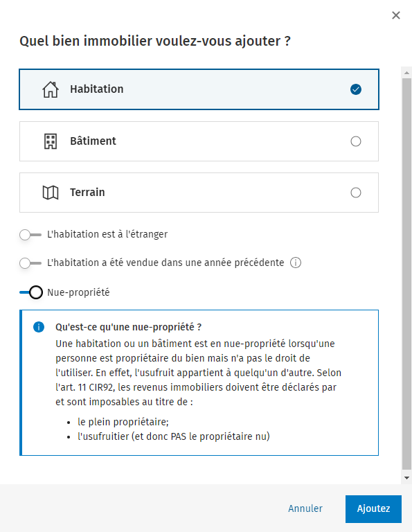Close the dialog with the X icon
The image size is (412, 532).
(395, 15)
